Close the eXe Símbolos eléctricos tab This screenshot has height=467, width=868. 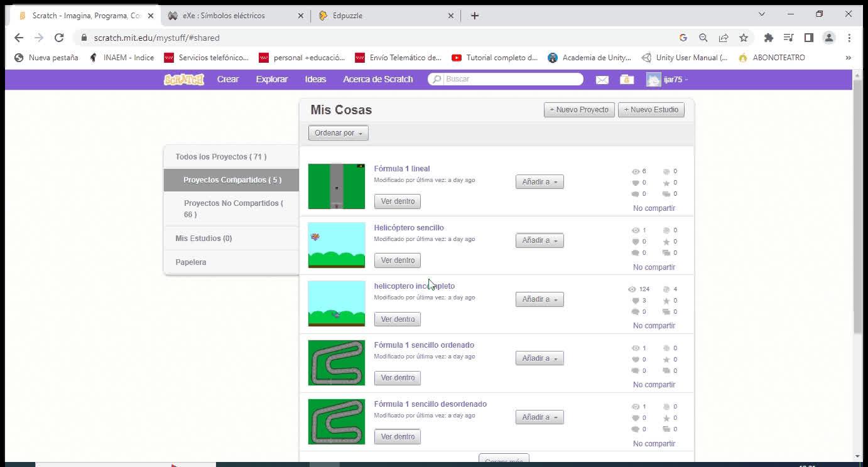point(301,16)
